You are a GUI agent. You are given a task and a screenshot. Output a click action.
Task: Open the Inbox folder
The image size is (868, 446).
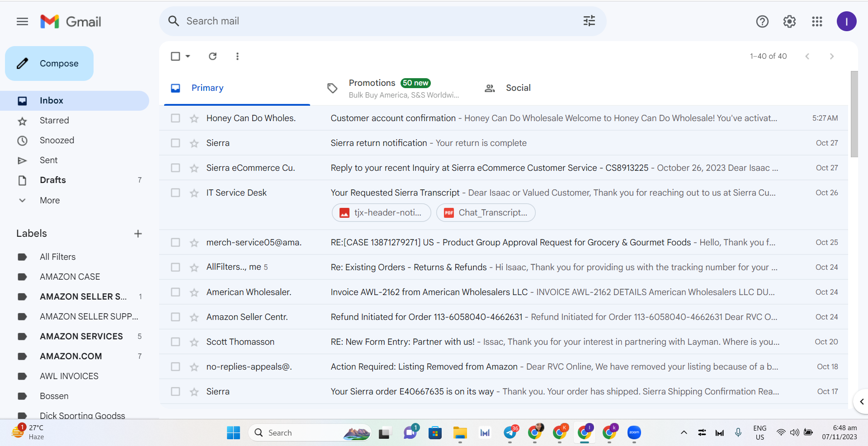75,101
